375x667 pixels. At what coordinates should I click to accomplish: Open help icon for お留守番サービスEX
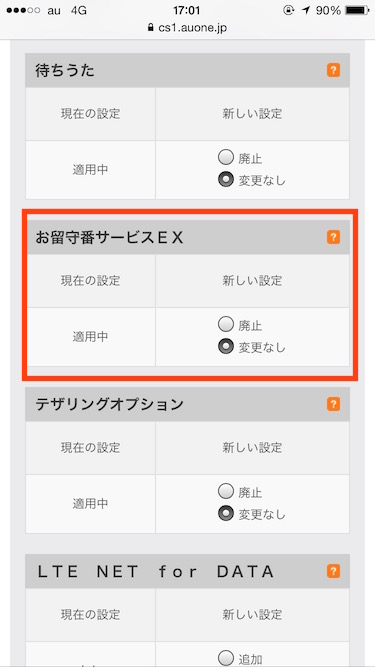[333, 237]
